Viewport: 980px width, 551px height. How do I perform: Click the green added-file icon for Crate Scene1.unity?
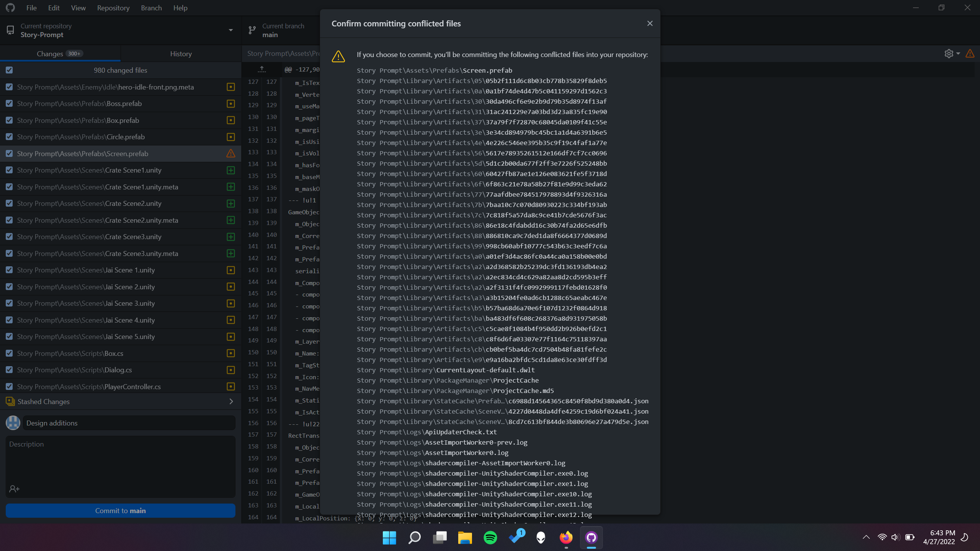click(x=230, y=170)
